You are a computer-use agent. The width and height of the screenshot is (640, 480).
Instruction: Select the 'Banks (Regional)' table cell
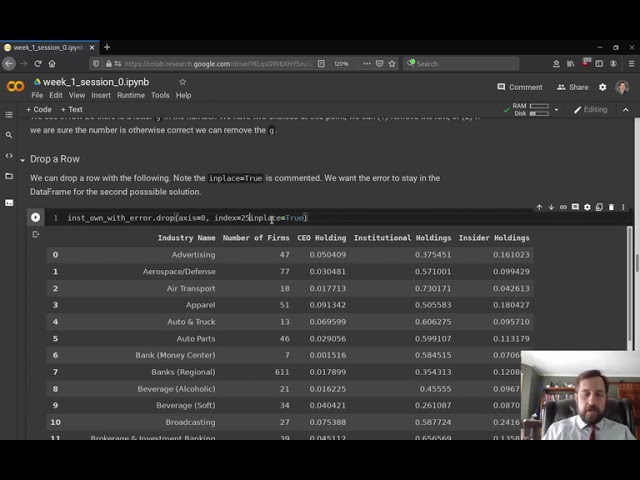183,372
